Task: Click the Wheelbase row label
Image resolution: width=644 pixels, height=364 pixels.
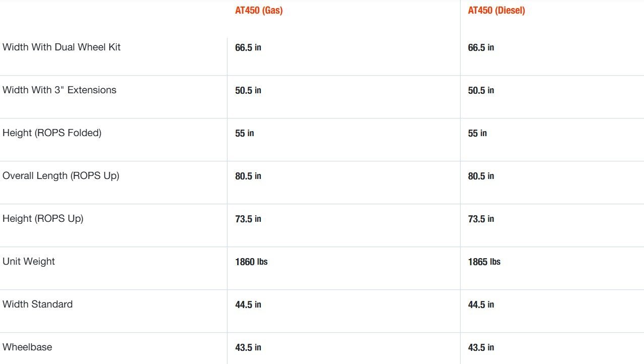Action: pyautogui.click(x=27, y=347)
